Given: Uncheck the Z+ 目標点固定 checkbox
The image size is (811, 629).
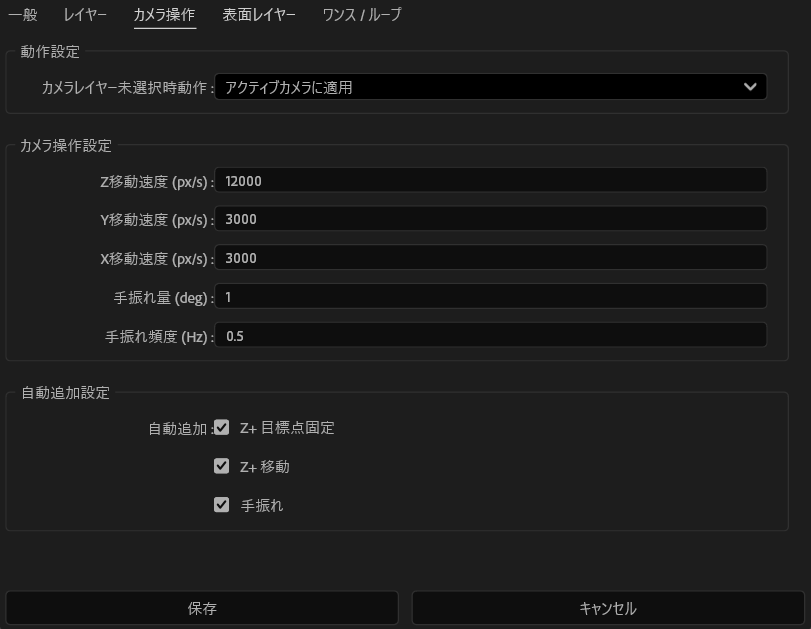Looking at the screenshot, I should click(x=221, y=427).
